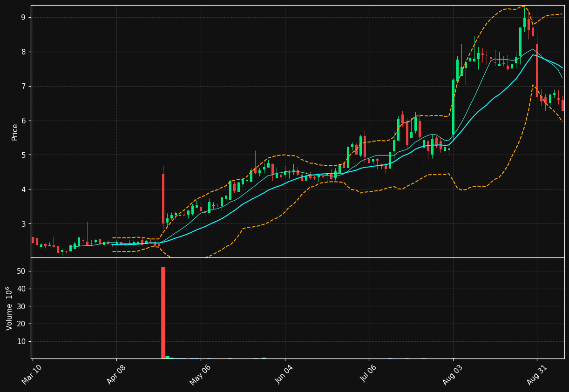Click the Volume 10^6 axis title
Viewport: 569px width, 392px height.
pos(9,308)
